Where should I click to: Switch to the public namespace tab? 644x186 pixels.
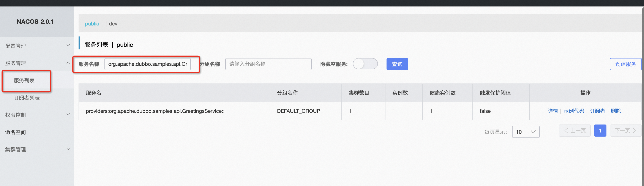click(92, 24)
